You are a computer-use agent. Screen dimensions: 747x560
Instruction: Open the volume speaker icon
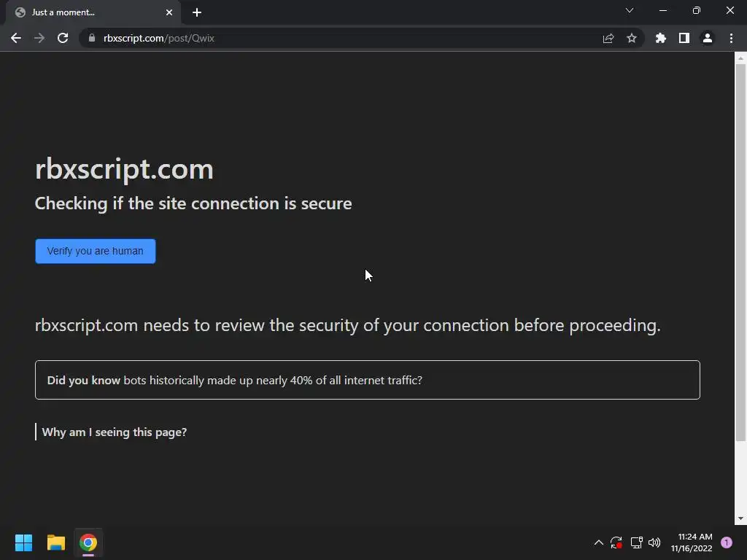coord(654,542)
